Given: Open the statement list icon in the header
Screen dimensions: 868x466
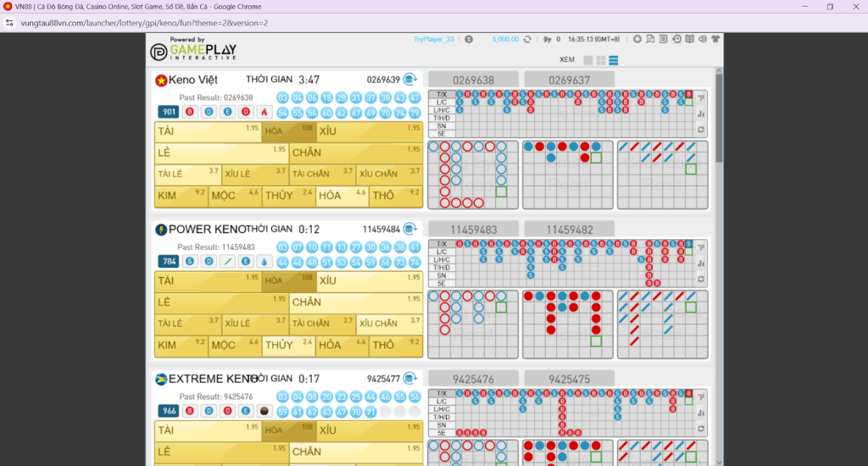Looking at the screenshot, I should point(663,39).
